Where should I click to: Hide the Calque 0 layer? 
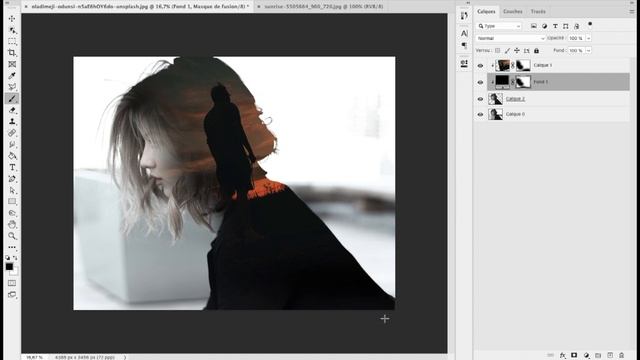point(480,114)
